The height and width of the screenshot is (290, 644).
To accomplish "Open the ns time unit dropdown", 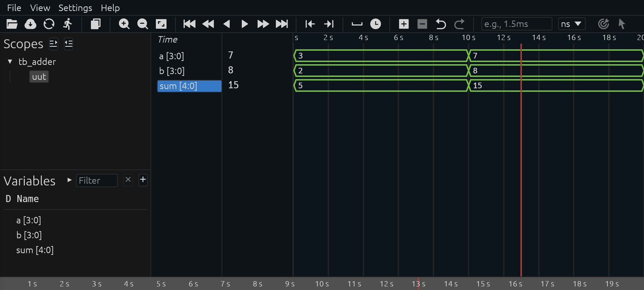I will (572, 24).
